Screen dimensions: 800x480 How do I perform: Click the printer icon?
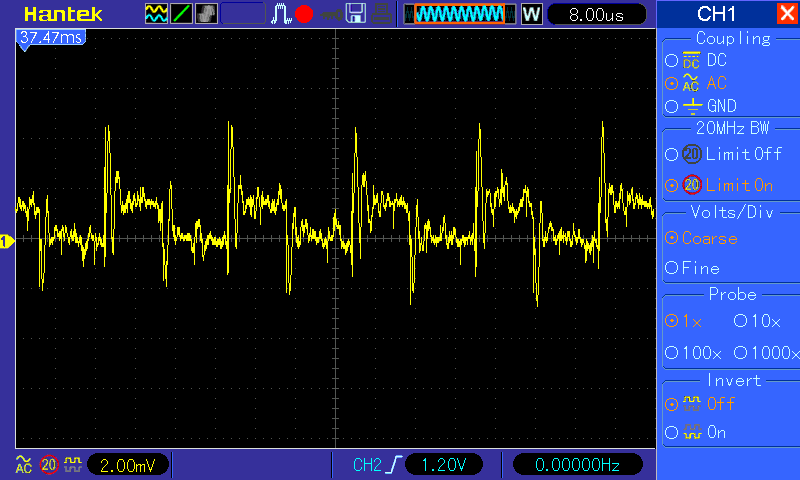click(x=381, y=14)
